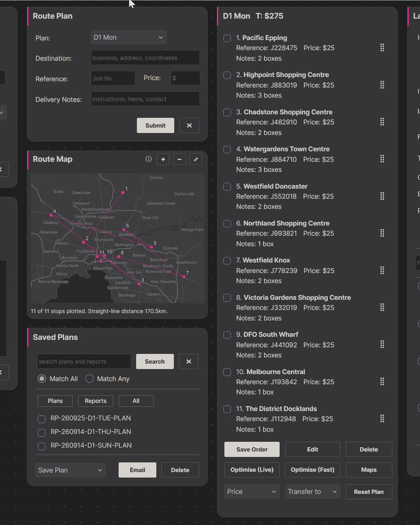Run Optimise (Live) on the route
This screenshot has width=420, height=525.
click(252, 470)
